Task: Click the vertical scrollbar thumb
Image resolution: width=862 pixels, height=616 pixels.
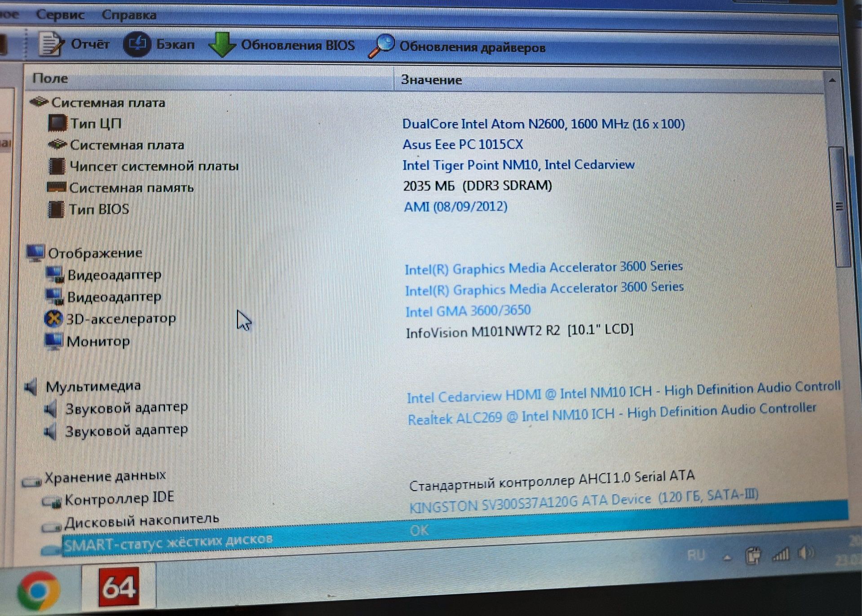Action: tap(840, 207)
